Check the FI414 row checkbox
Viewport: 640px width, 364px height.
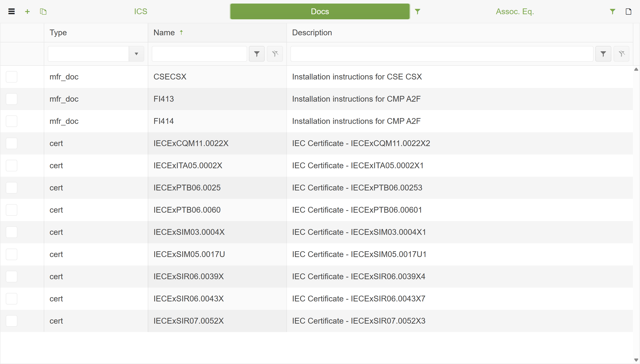click(x=12, y=121)
